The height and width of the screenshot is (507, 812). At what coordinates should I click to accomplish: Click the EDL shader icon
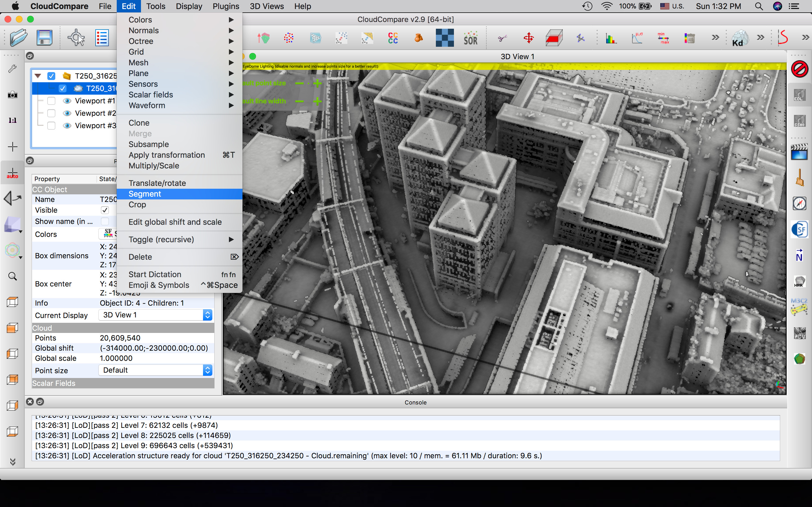click(799, 95)
